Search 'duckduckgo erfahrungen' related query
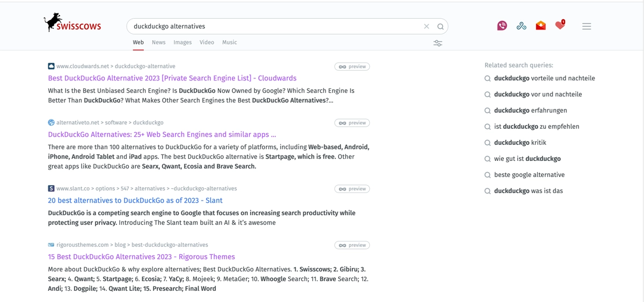This screenshot has width=644, height=302. point(530,111)
